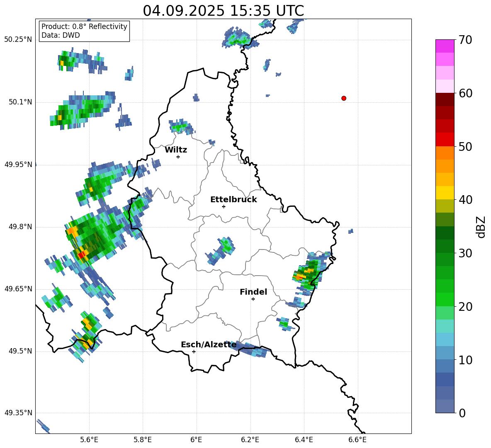Click the 'Data: DWD' text
Screen dimensions: 491x448
61,35
